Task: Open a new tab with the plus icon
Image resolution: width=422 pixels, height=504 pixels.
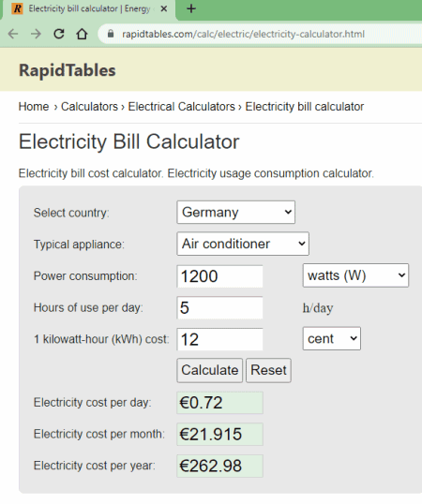Action: pos(191,8)
